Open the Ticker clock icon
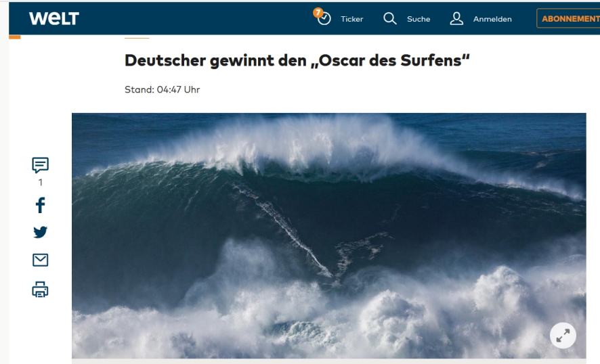 click(324, 19)
